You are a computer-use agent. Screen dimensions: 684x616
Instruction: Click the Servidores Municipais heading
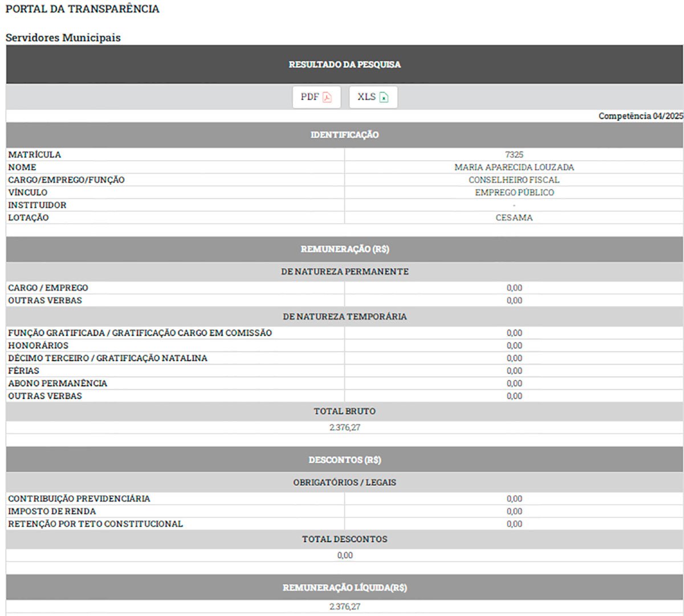click(63, 38)
